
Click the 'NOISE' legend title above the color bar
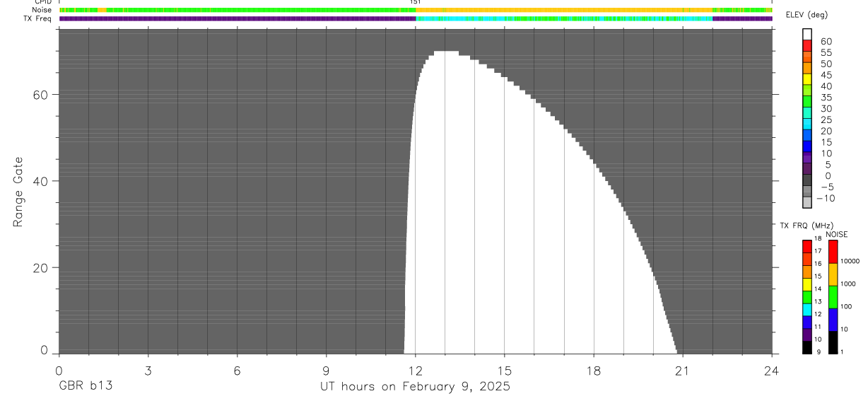point(837,234)
